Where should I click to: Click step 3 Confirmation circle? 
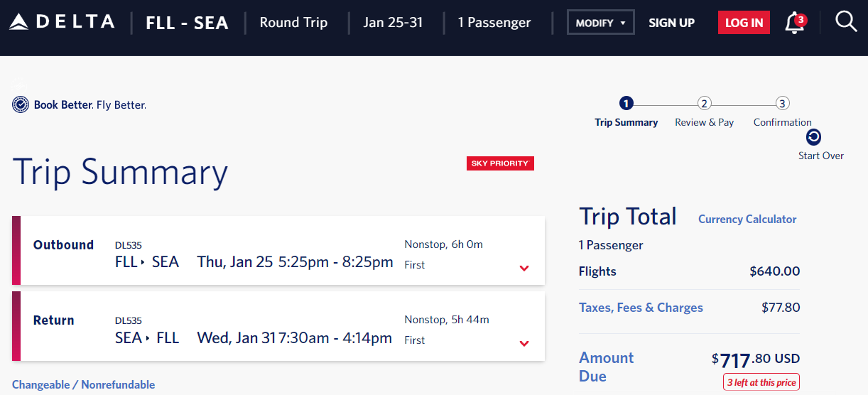click(782, 104)
